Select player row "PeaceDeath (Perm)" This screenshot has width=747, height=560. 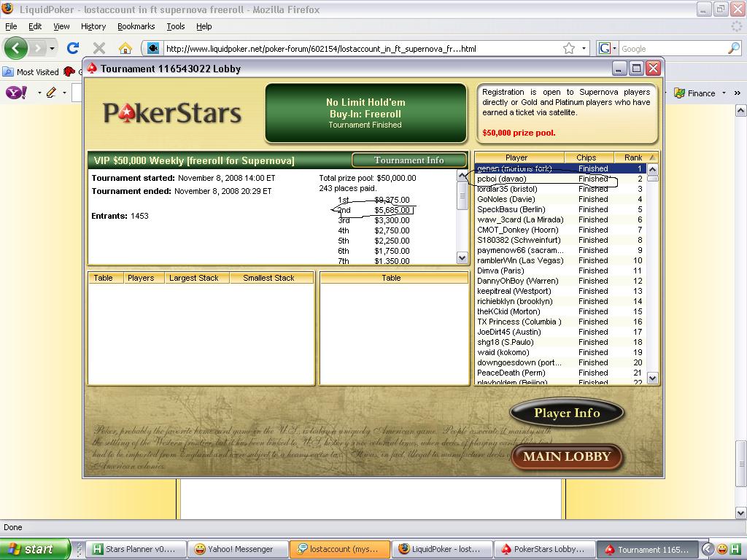click(560, 373)
